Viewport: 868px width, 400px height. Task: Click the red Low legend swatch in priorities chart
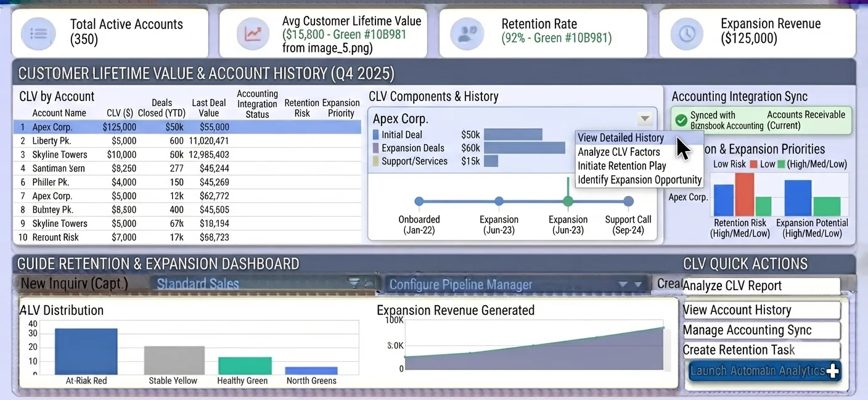tap(753, 165)
